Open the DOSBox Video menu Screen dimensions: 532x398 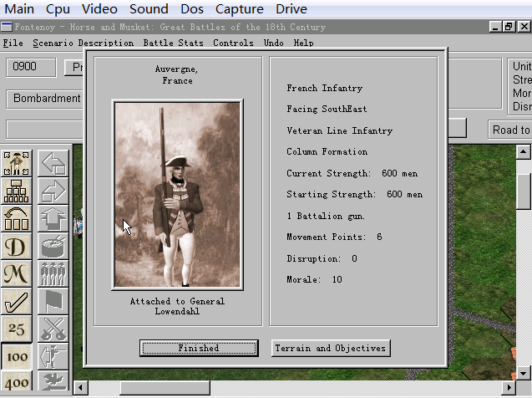(99, 9)
